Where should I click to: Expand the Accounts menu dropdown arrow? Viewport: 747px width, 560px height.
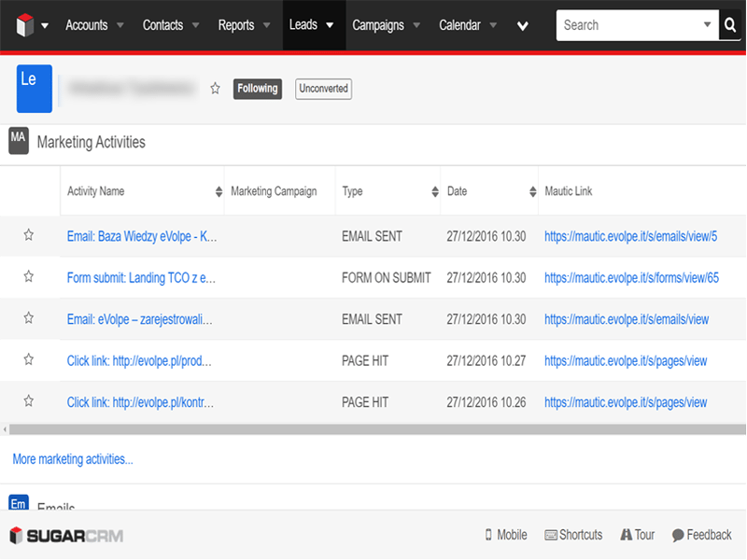[122, 25]
